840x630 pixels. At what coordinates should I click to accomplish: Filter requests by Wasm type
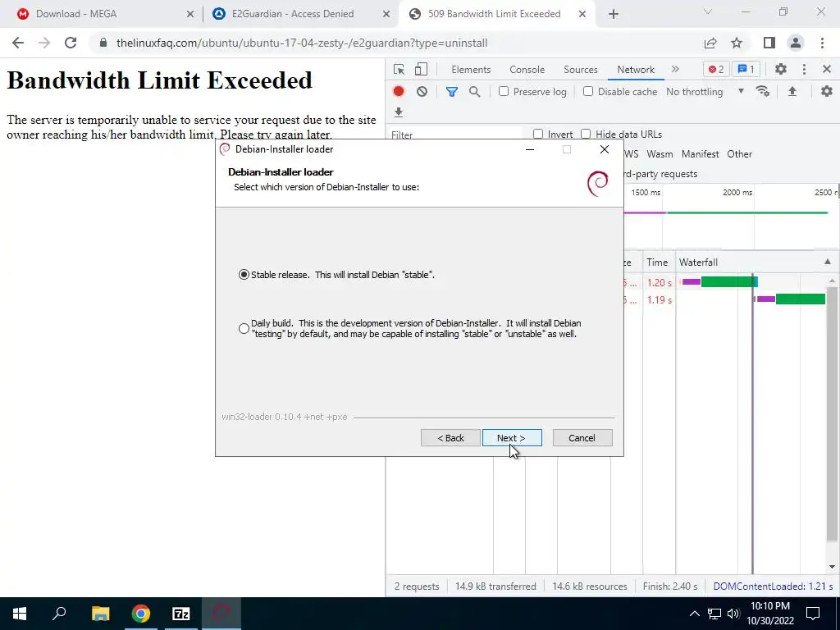[660, 154]
